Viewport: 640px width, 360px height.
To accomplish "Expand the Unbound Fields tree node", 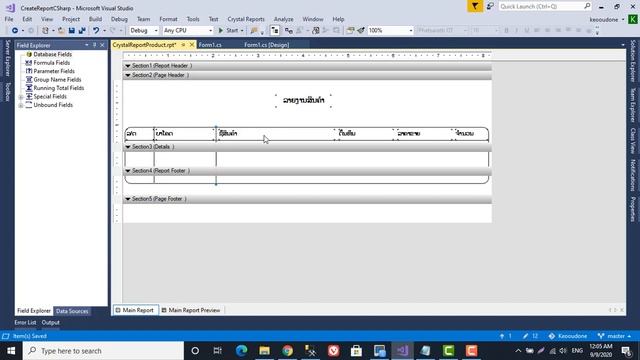I will 20,106.
